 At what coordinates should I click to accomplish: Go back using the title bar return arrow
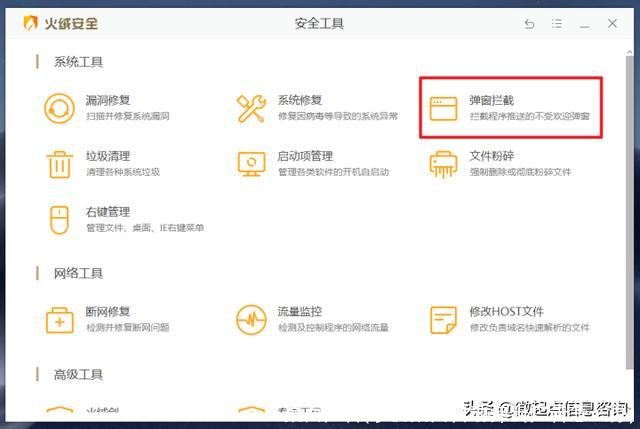click(530, 23)
